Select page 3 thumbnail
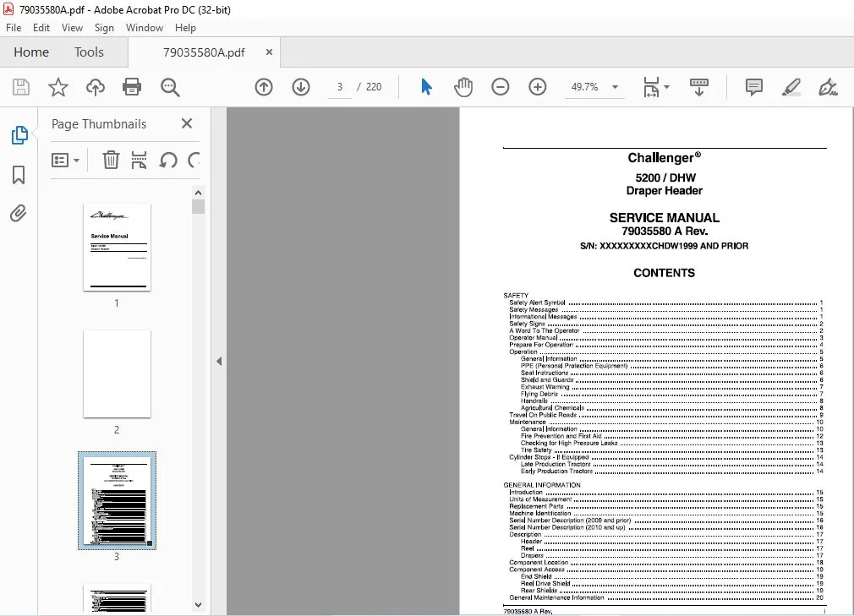The width and height of the screenshot is (854, 616). (x=117, y=500)
